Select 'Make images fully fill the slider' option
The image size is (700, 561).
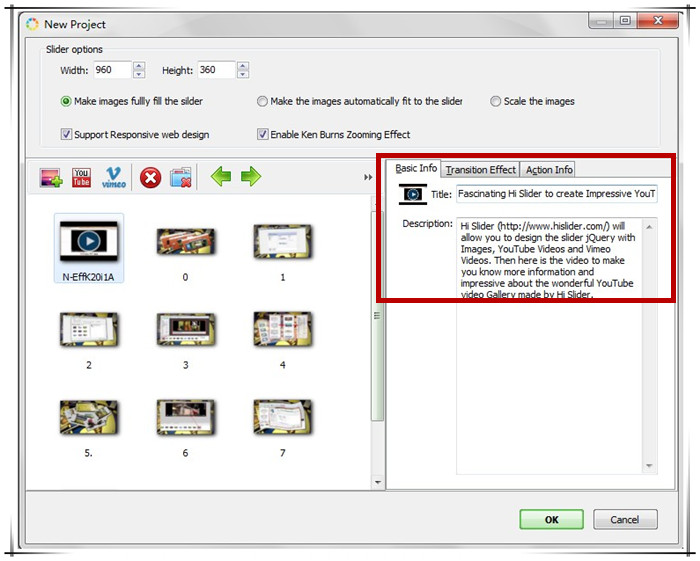67,101
